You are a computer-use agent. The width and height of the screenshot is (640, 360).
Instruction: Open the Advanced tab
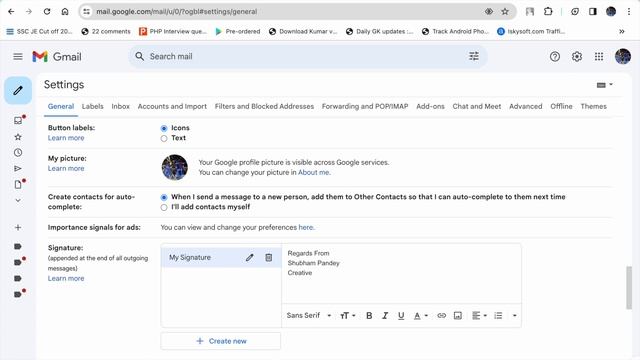(x=526, y=106)
